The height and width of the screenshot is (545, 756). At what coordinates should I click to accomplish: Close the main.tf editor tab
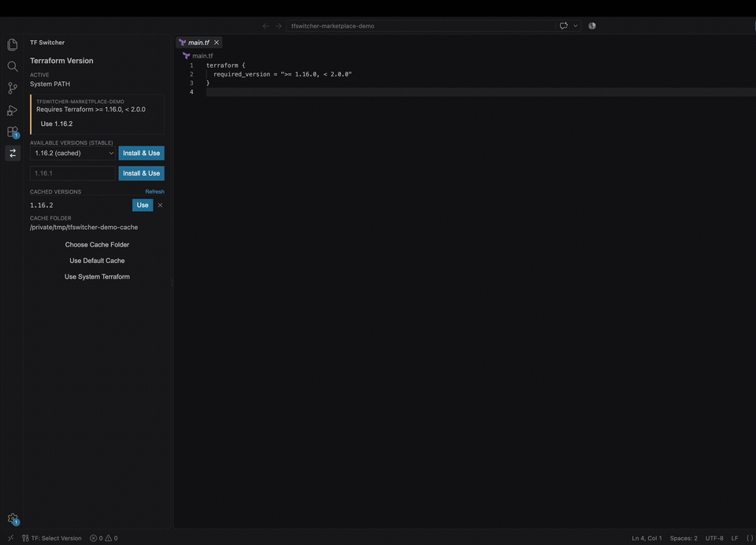coord(217,43)
